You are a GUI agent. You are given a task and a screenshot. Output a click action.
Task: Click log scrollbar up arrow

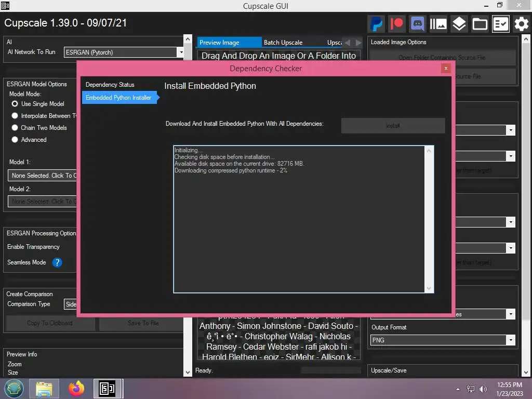pos(429,151)
